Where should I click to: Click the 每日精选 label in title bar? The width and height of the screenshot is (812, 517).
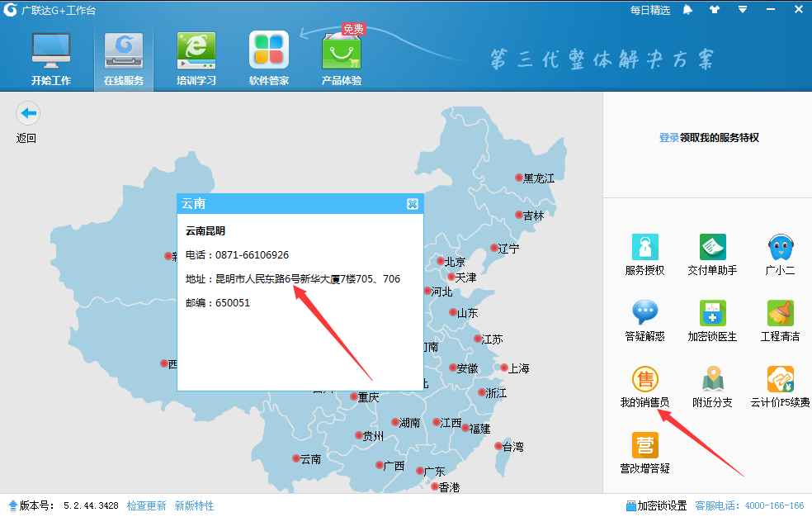click(650, 11)
